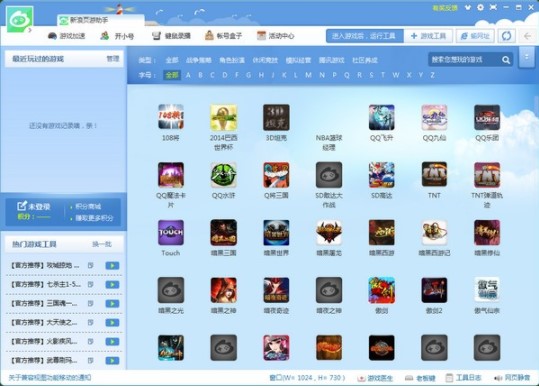This screenshot has width=539, height=388.
Task: Launch the 傲剑 game
Action: click(382, 290)
